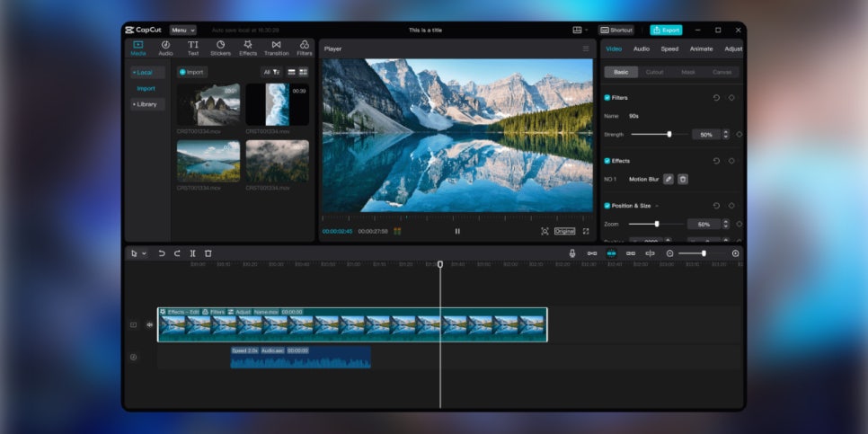Screen dimensions: 868x434
Task: Click the split clip tool in timeline toolbar
Action: pos(192,253)
